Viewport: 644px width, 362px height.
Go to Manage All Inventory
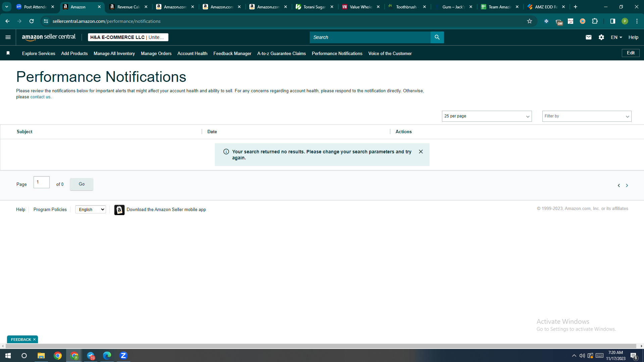coord(114,53)
